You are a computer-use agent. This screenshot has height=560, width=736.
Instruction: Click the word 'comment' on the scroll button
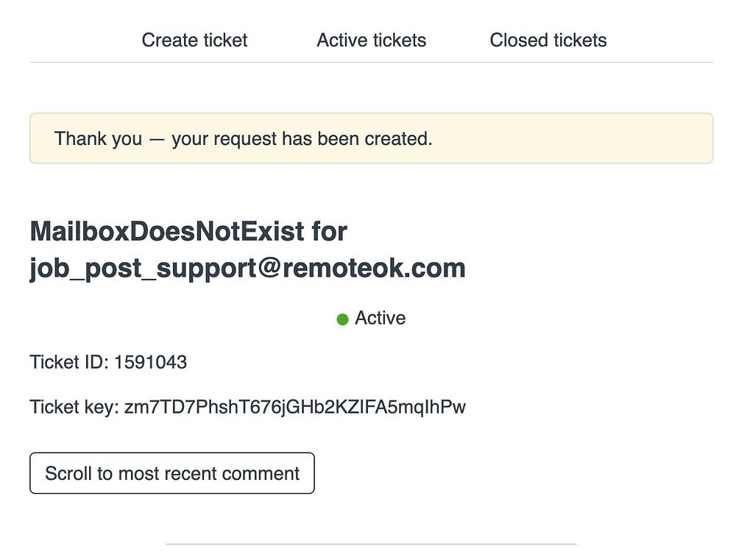[x=261, y=473]
